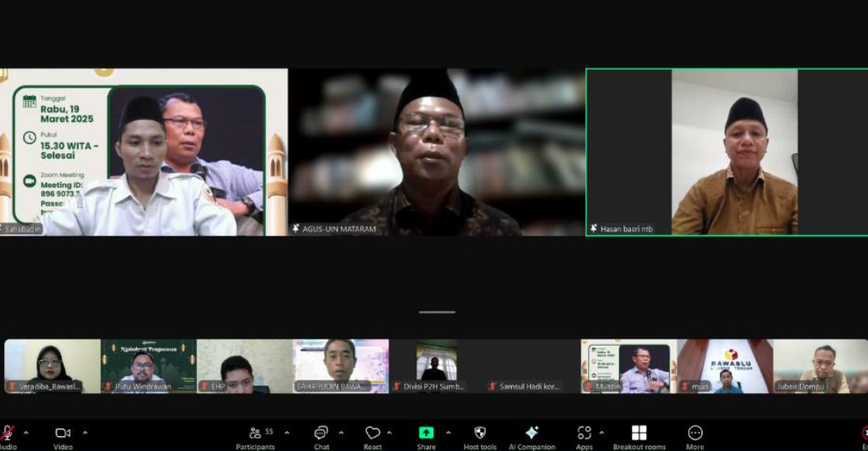
Task: Expand the caret next to React
Action: coord(389,433)
